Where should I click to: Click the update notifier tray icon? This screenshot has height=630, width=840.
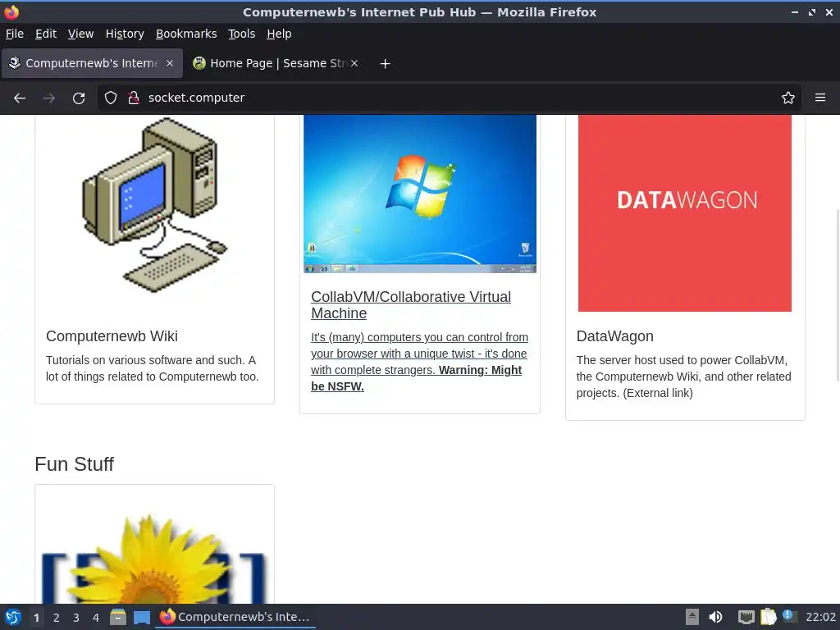coord(789,616)
